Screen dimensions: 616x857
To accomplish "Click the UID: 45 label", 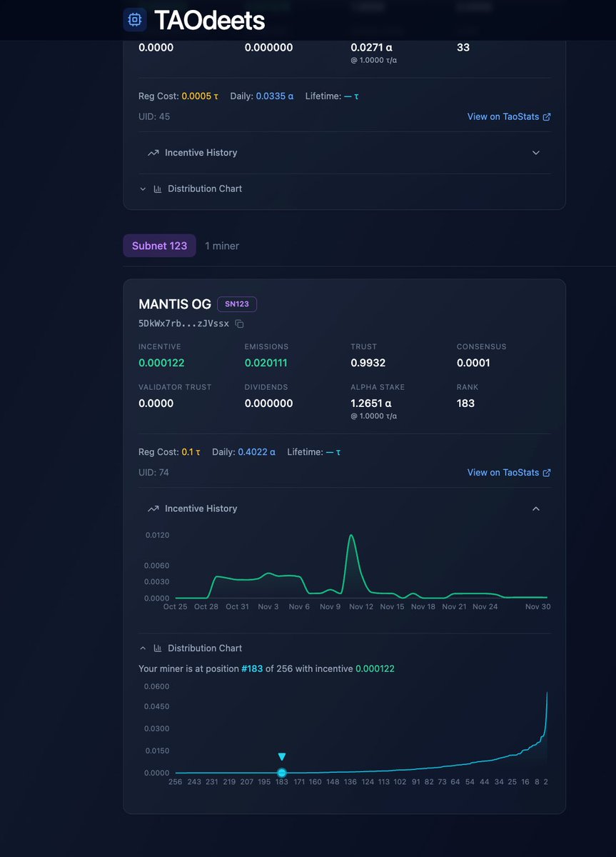I will (x=154, y=117).
